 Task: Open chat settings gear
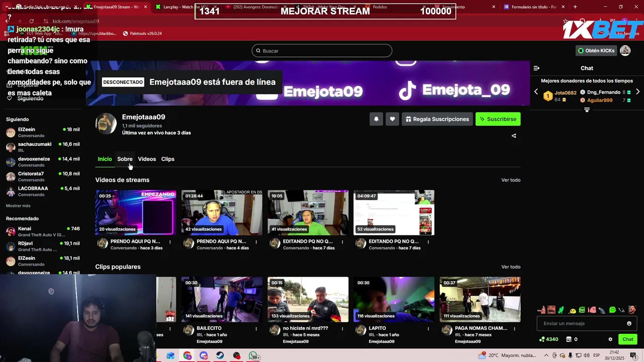click(610, 339)
